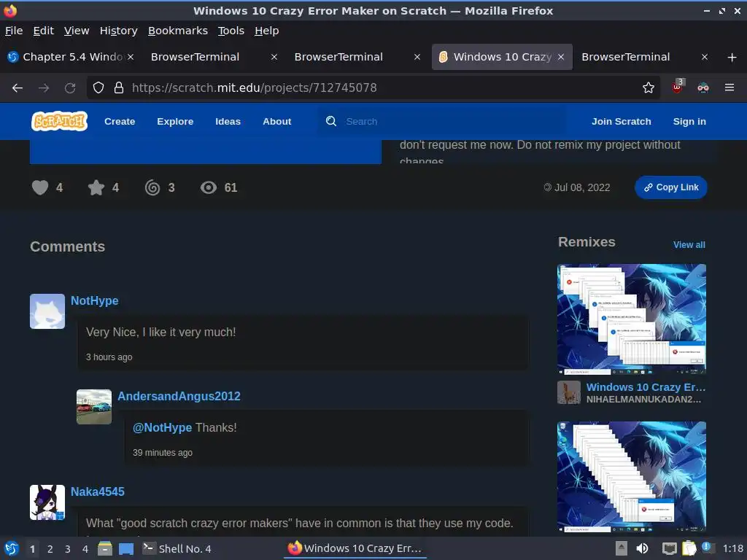
Task: Click Sign in link
Action: point(689,122)
